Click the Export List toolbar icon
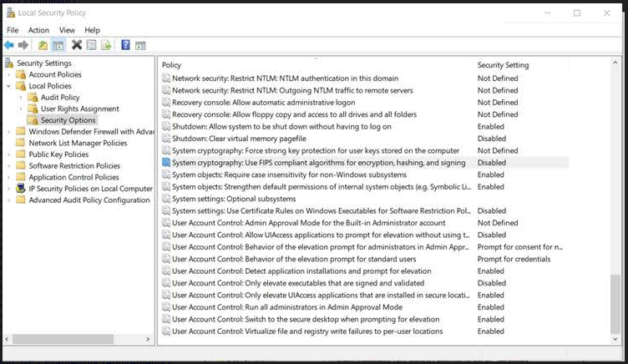The width and height of the screenshot is (628, 364). click(x=106, y=45)
